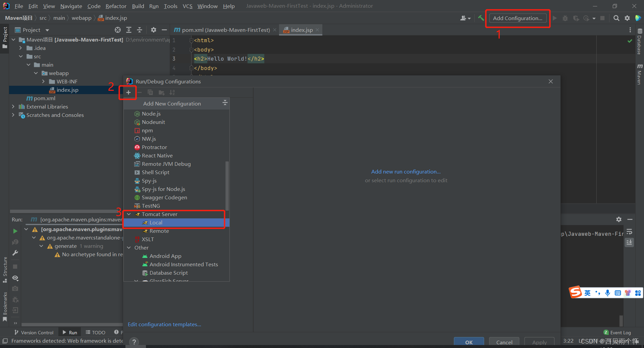The width and height of the screenshot is (644, 348).
Task: Click Expand All in Project panel
Action: click(x=129, y=30)
